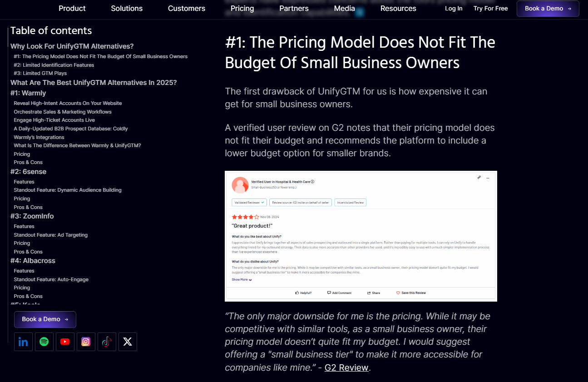Jump to #3: Limited GTM Plays

click(x=40, y=73)
